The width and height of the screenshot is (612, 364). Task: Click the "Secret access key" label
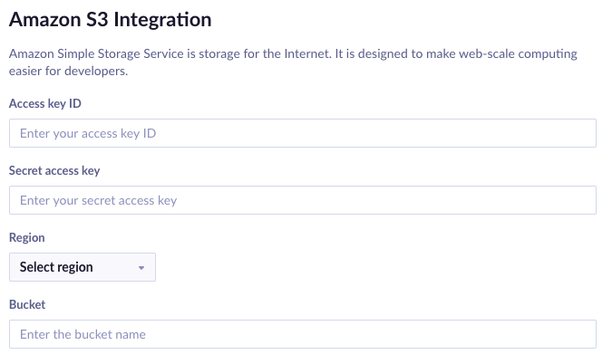pyautogui.click(x=53, y=170)
